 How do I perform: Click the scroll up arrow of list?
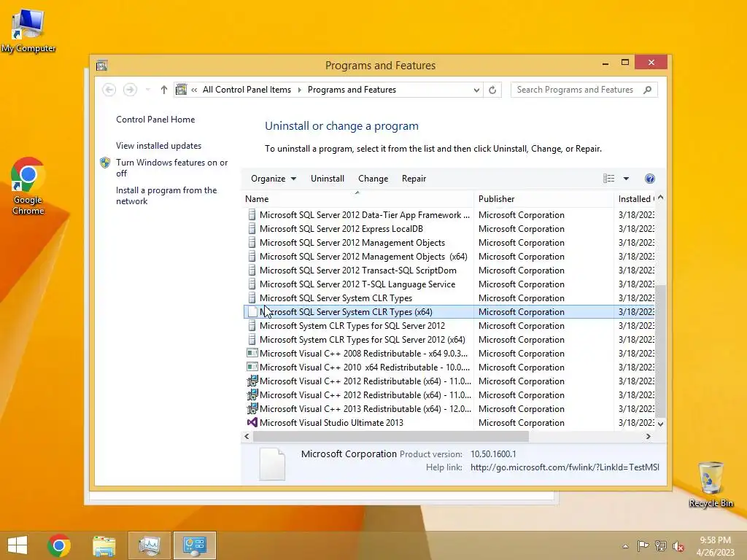[x=660, y=198]
